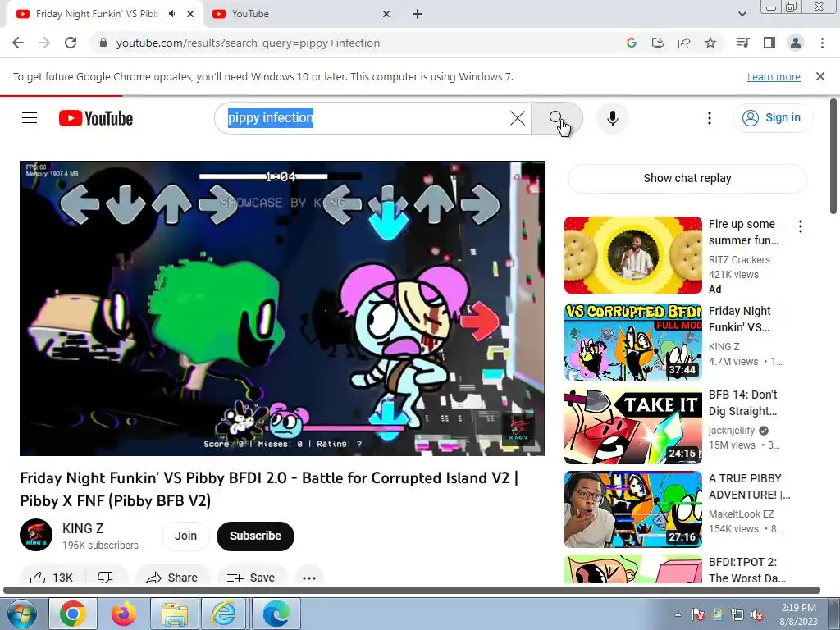Open Windows Explorer from taskbar
Image resolution: width=840 pixels, height=630 pixels.
point(175,614)
